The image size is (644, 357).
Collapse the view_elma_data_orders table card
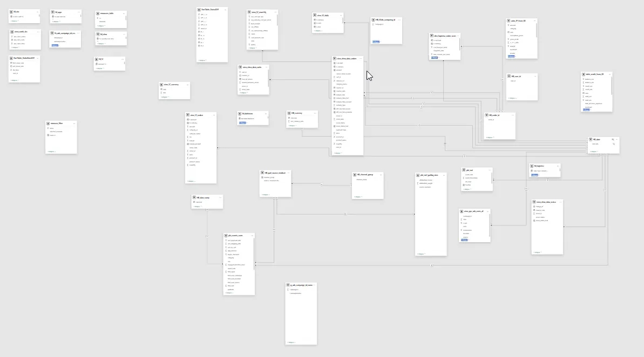click(x=337, y=153)
